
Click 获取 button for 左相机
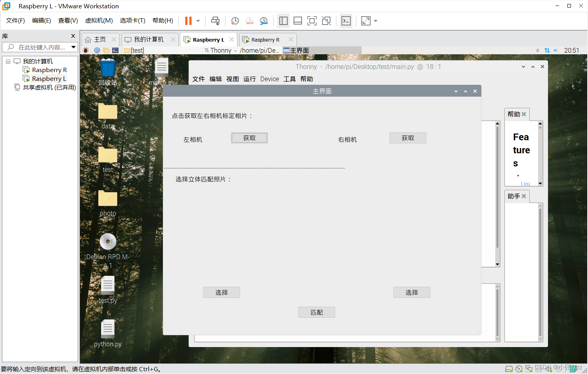pos(249,138)
